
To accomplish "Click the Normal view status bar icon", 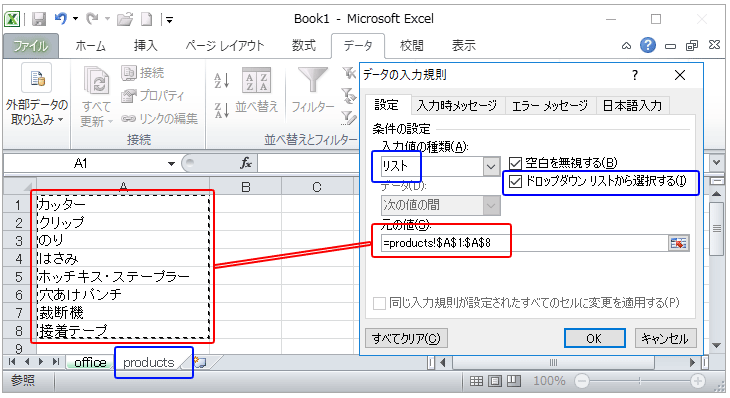I will [x=476, y=381].
